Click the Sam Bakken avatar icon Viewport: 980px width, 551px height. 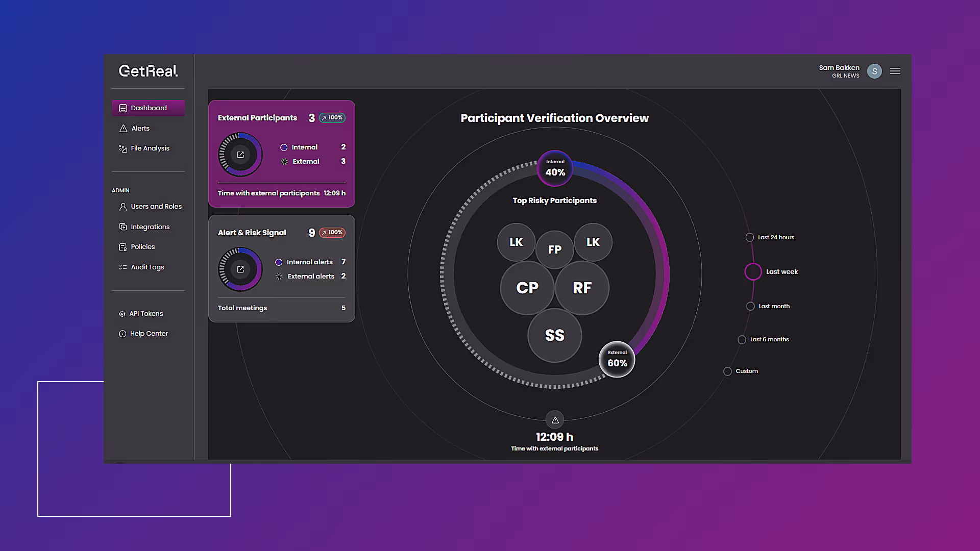[x=874, y=71]
